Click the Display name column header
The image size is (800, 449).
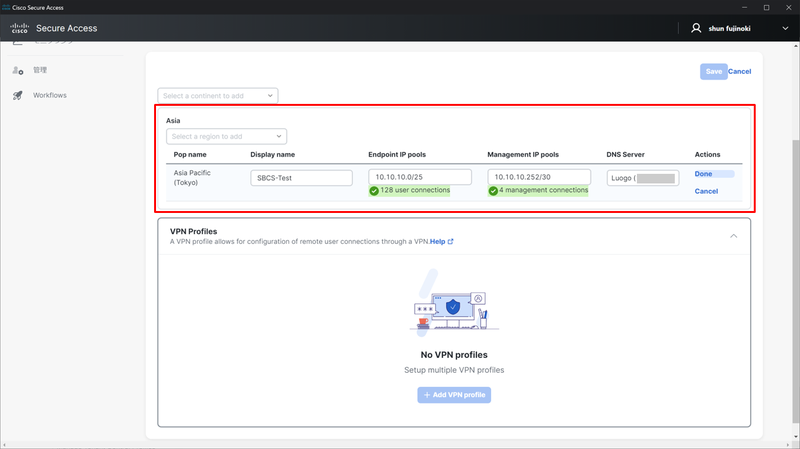coord(272,155)
